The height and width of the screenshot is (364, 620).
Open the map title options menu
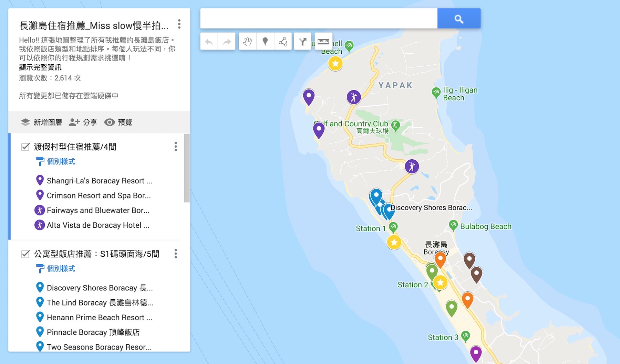[x=179, y=24]
